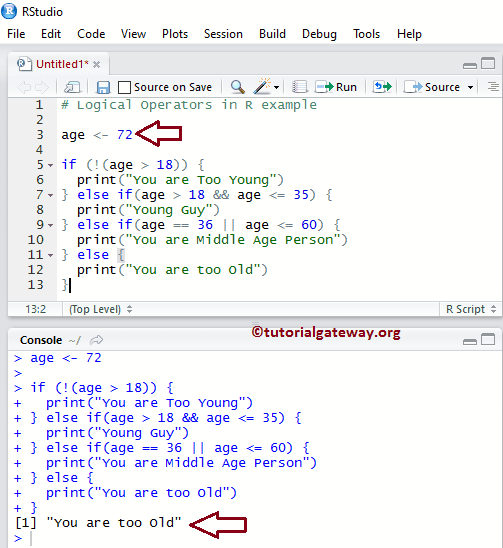Collapse the code fold on line 5
Viewport: 503px width, 548px height.
click(51, 165)
